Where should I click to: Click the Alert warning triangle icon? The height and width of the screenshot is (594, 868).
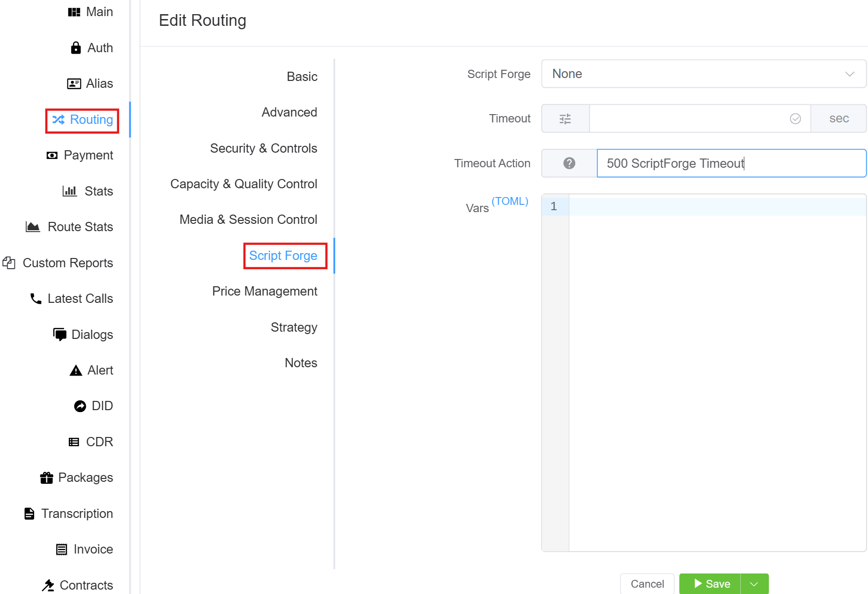[x=76, y=371]
